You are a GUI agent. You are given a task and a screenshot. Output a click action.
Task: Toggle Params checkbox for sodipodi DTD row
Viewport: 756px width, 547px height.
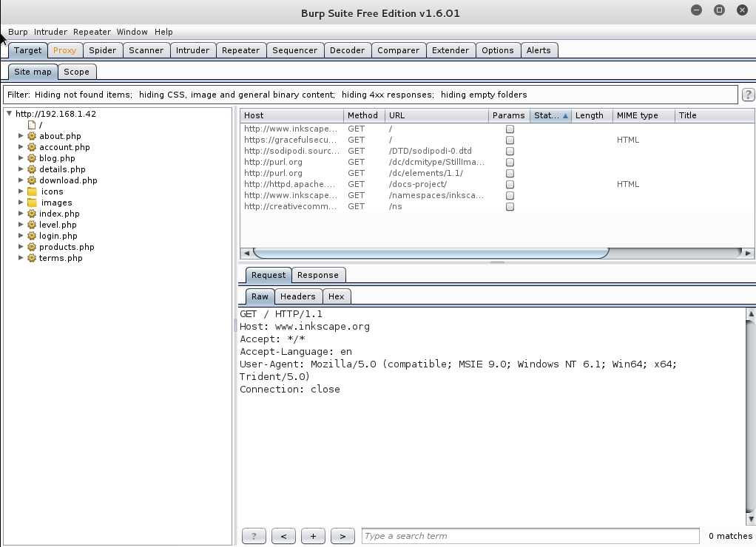510,151
